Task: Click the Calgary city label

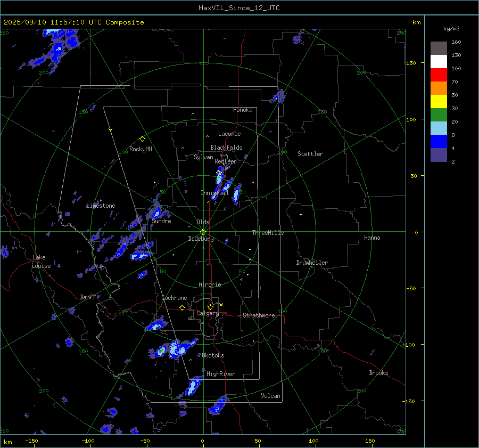Action: (208, 313)
